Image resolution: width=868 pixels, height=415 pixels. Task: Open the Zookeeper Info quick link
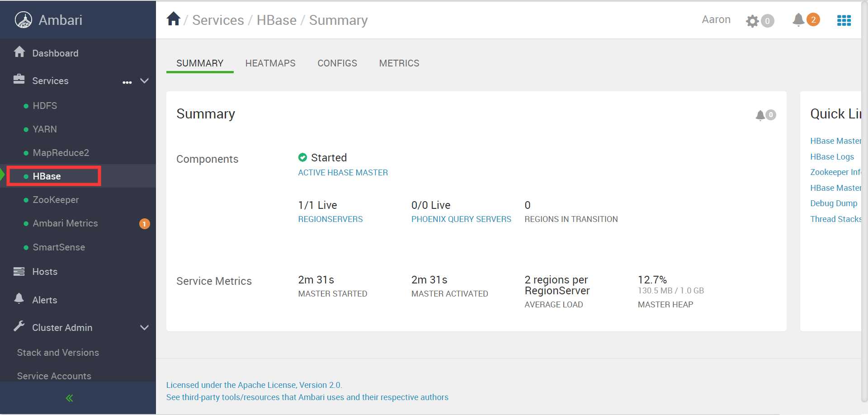click(835, 172)
